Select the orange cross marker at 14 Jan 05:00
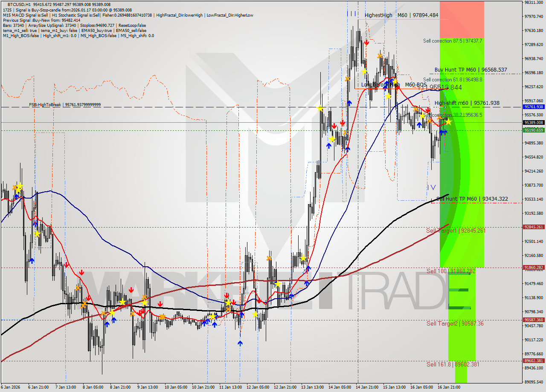This screenshot has height=392, width=546. point(347,79)
